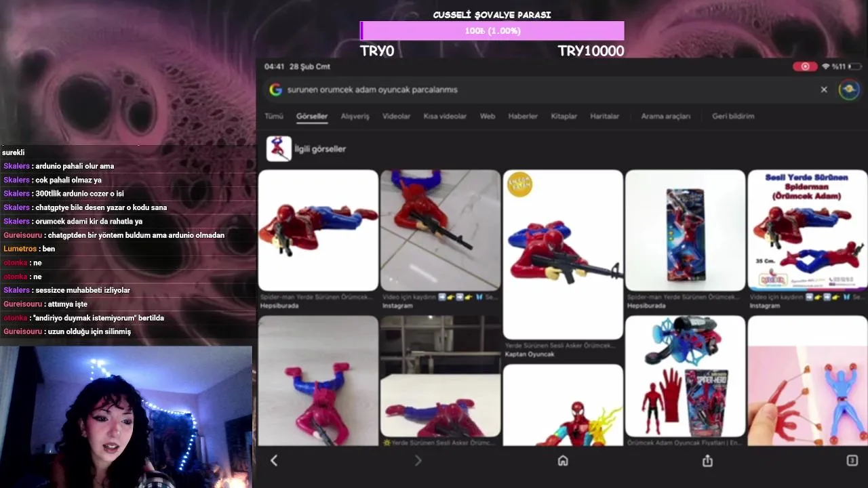Image resolution: width=868 pixels, height=488 pixels.
Task: Clear the search query with X icon
Action: (824, 89)
